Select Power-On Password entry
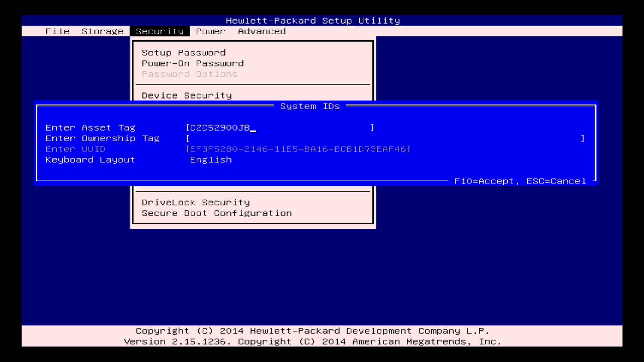The width and height of the screenshot is (644, 362). click(193, 63)
